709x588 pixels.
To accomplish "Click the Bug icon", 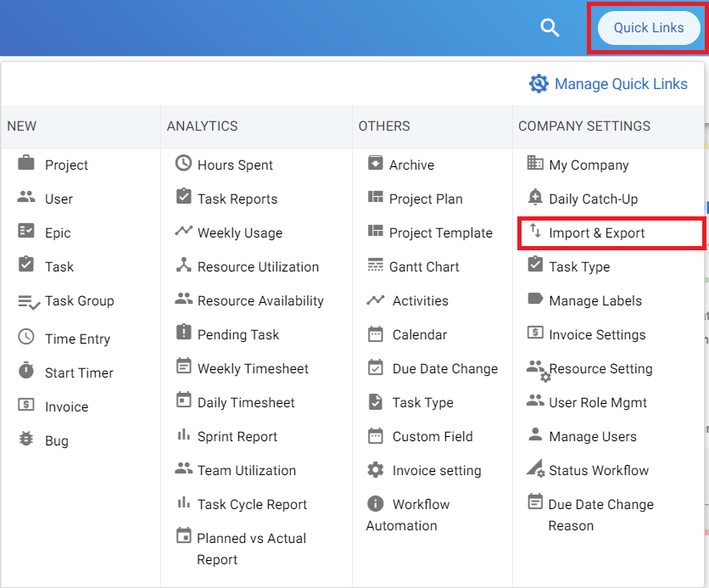I will 25,439.
